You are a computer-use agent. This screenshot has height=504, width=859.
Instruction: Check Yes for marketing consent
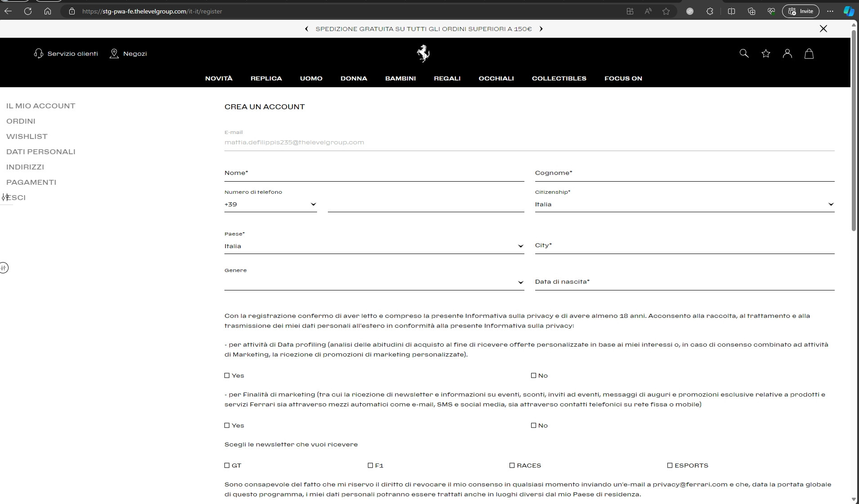[x=227, y=425]
